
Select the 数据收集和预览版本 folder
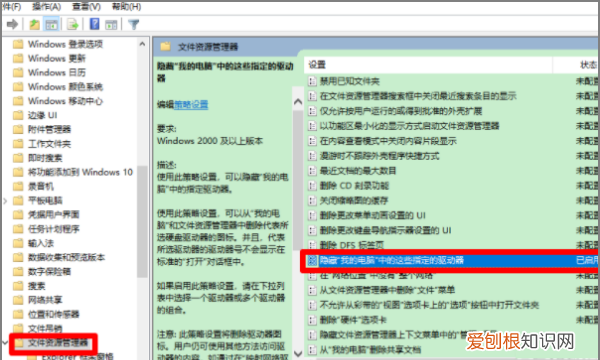click(x=66, y=257)
